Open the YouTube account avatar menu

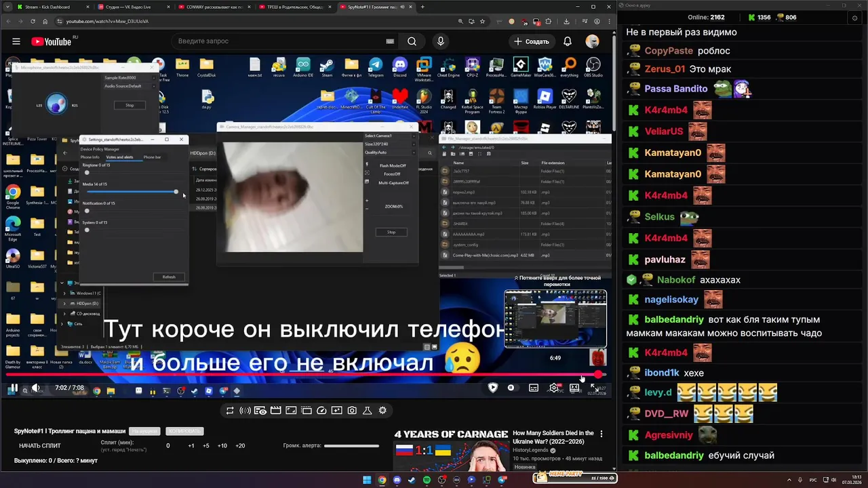tap(593, 41)
